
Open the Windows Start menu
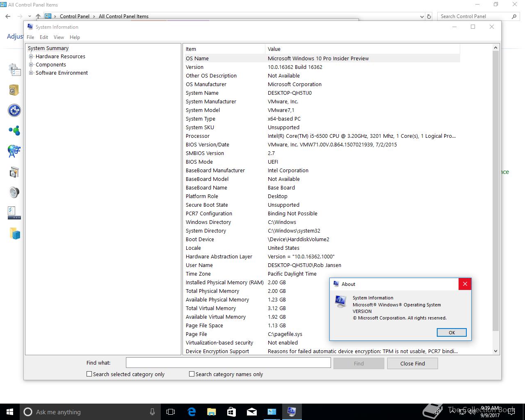point(10,412)
